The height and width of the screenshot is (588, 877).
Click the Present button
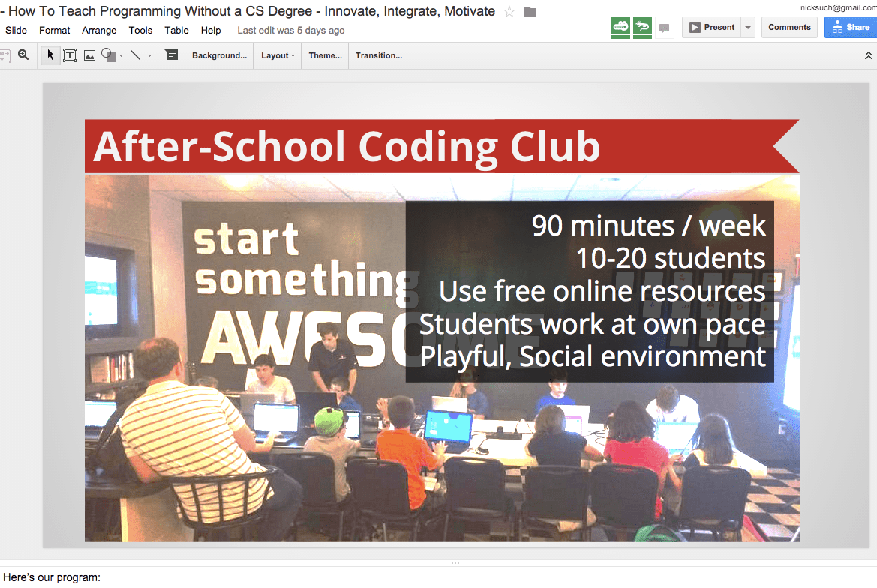(x=711, y=28)
